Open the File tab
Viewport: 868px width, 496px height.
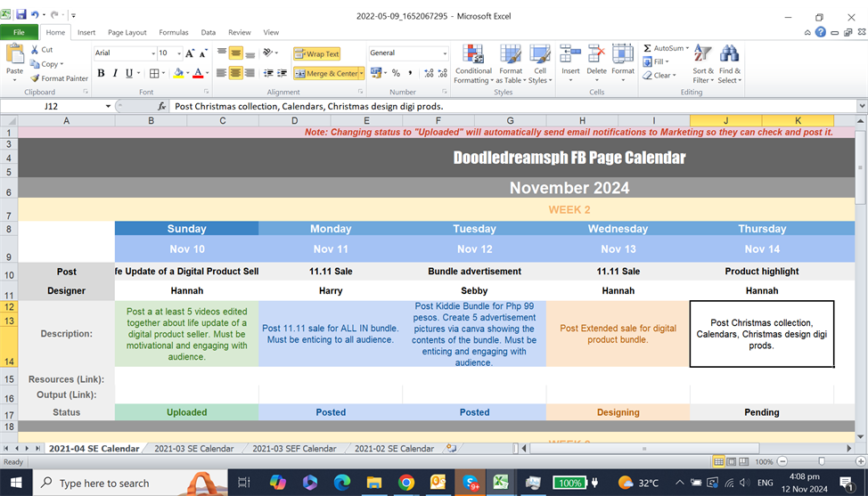click(x=19, y=32)
